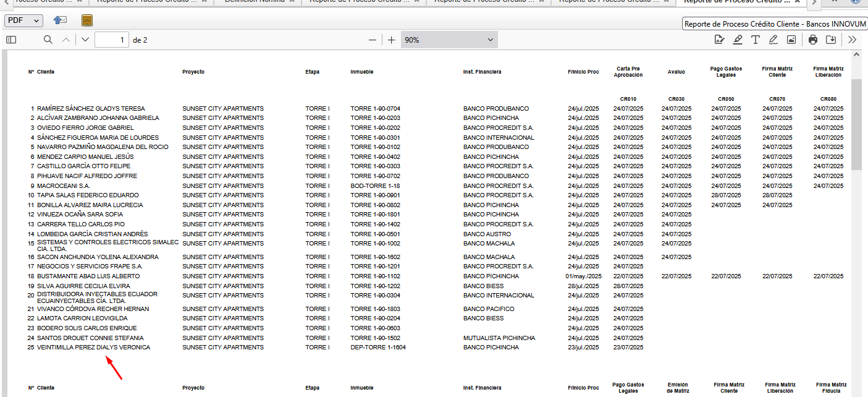Zoom in with the plus button
Viewport: 868px width, 397px height.
(x=391, y=40)
